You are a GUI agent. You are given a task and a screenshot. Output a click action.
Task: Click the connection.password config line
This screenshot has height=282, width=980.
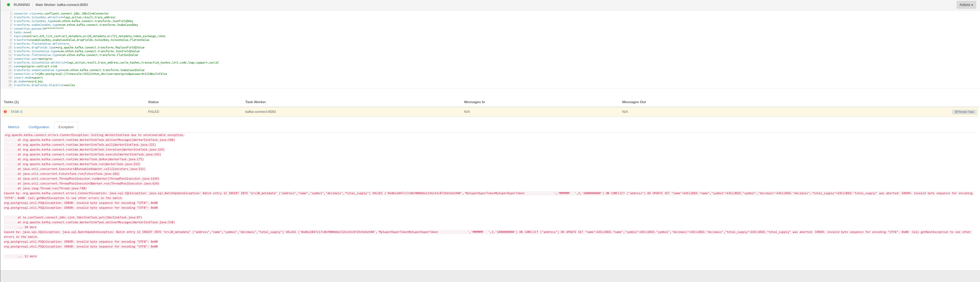[39, 29]
